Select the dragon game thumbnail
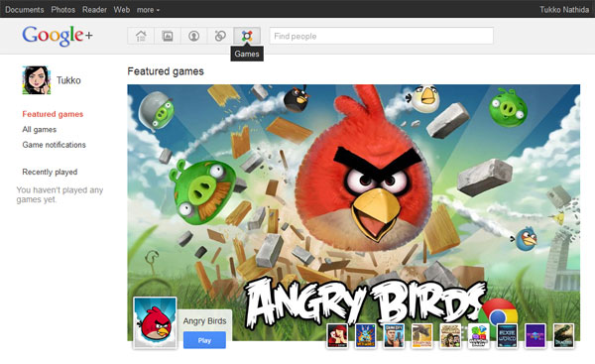The height and width of the screenshot is (364, 595). pos(422,335)
